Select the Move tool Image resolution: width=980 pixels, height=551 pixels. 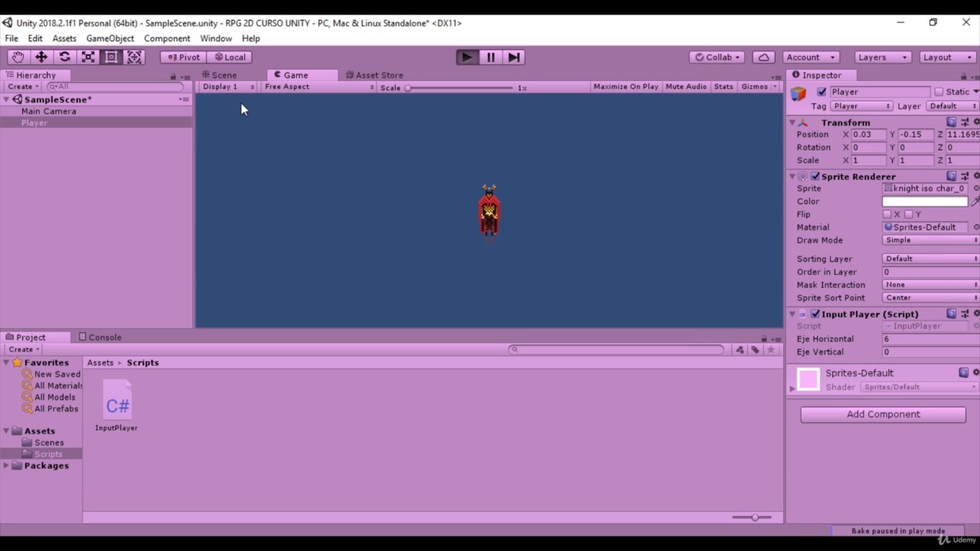coord(41,57)
